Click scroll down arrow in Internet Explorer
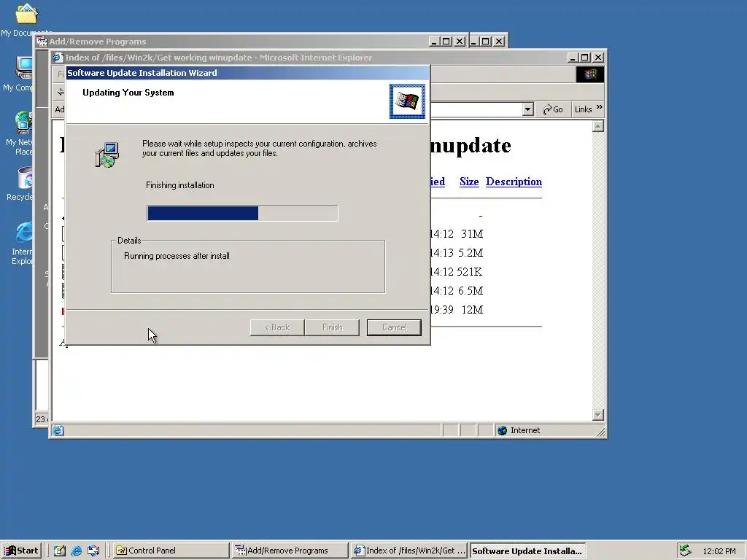Screen dimensions: 747x560 pyautogui.click(x=598, y=415)
